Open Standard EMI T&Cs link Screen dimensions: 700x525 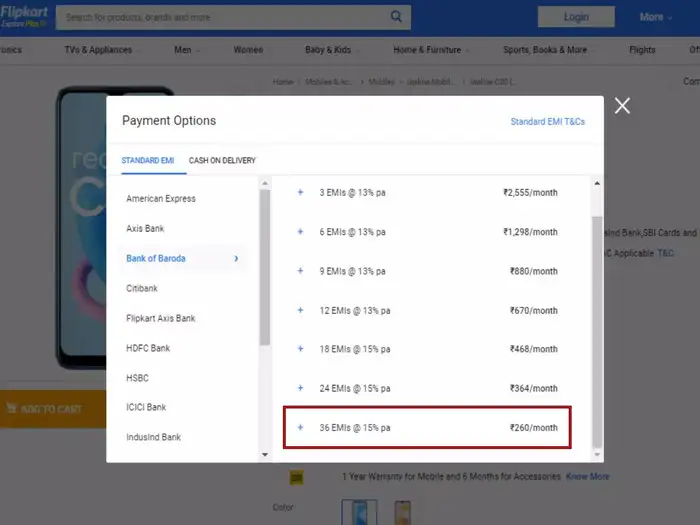click(x=547, y=121)
